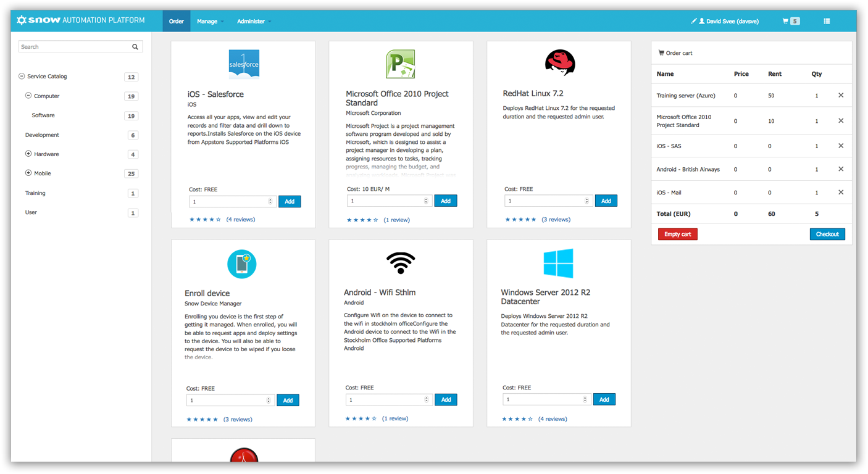Screen dimensions: 868x474
Task: Click the quantity stepper for Android - Wifi Sthlm
Action: [427, 400]
